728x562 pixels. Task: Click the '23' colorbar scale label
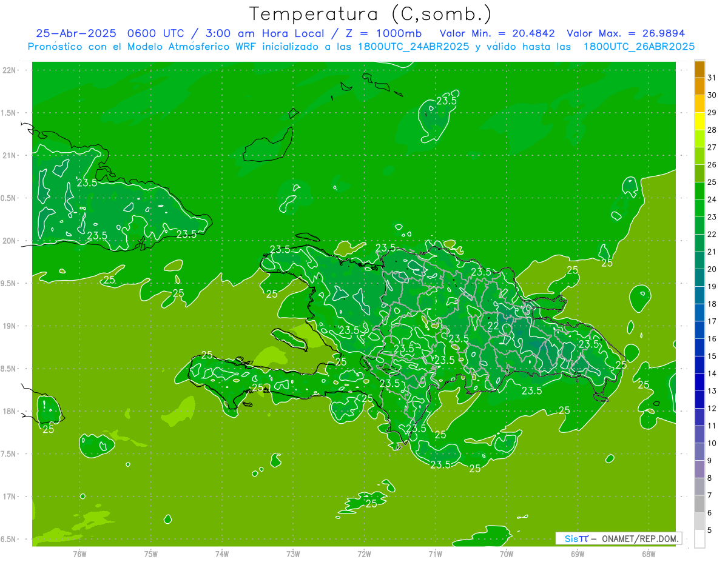pyautogui.click(x=712, y=216)
